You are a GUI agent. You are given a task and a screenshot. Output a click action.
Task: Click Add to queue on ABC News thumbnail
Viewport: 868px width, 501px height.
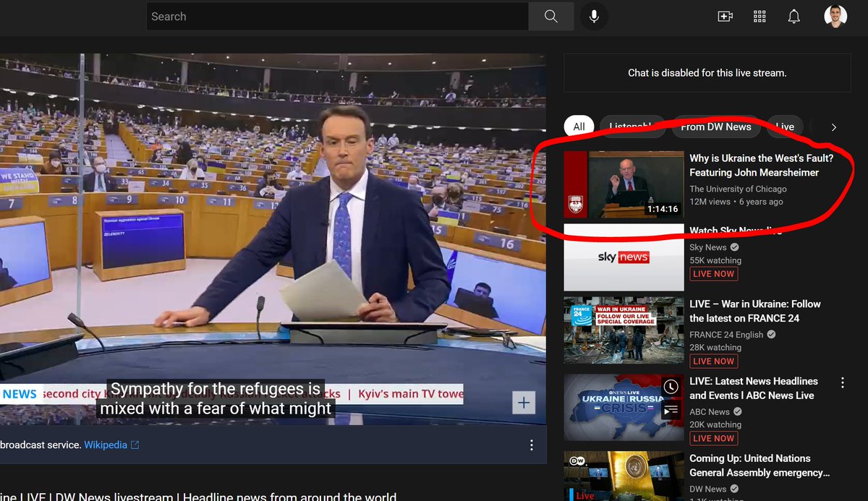click(671, 409)
